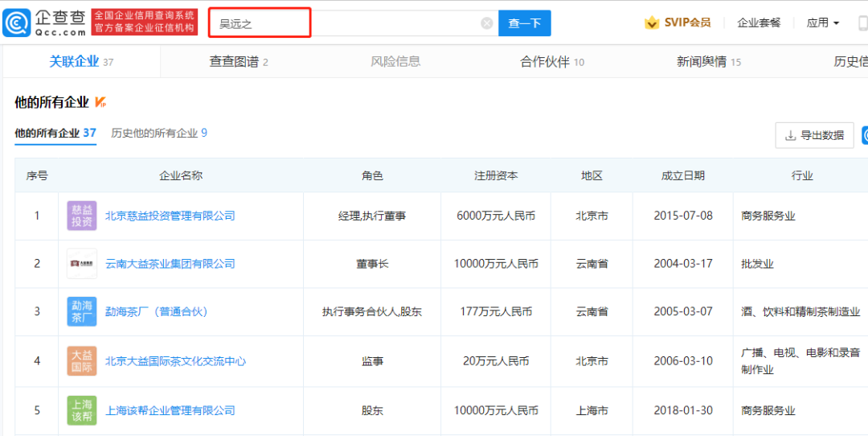
Task: Clear the search box with X icon
Action: click(486, 23)
